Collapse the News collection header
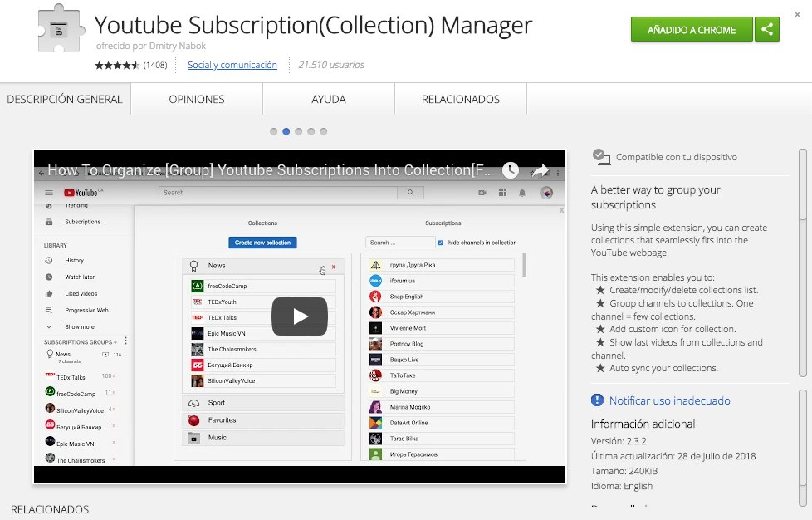Image resolution: width=812 pixels, height=520 pixels. [x=263, y=266]
